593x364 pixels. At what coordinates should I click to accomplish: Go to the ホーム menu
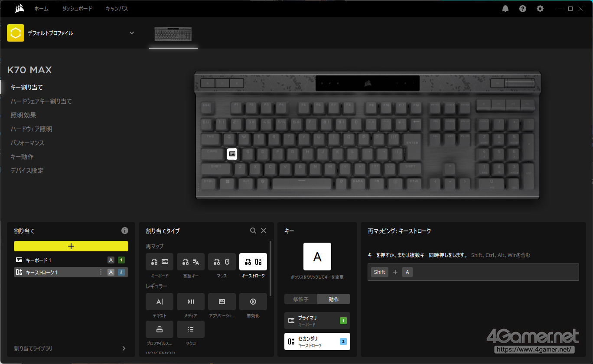click(x=41, y=9)
